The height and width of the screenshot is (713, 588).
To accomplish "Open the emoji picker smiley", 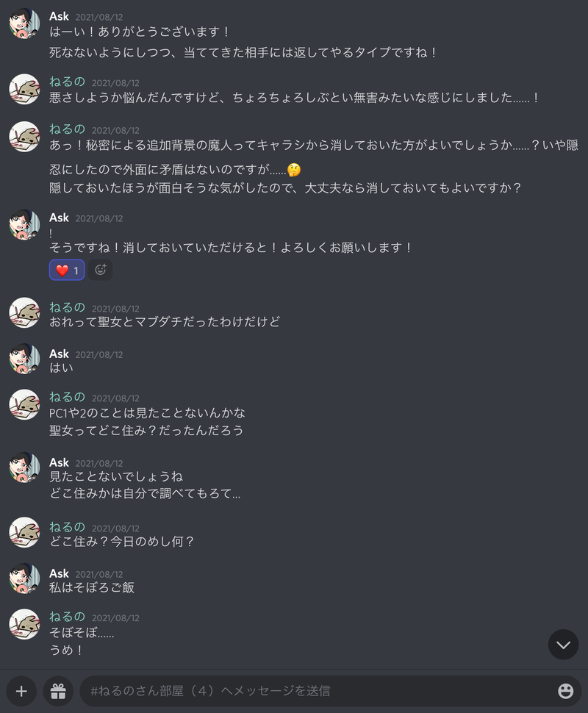I will click(x=565, y=691).
